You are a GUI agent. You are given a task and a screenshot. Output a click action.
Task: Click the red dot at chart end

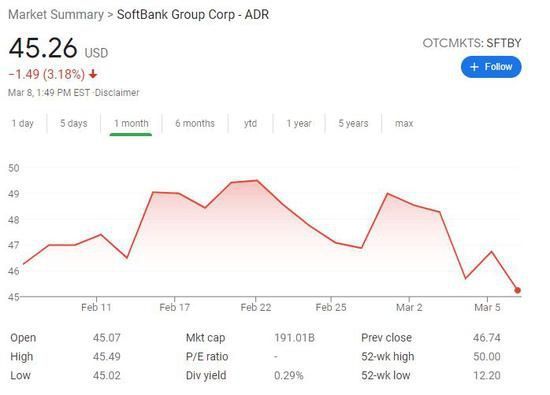click(x=517, y=290)
